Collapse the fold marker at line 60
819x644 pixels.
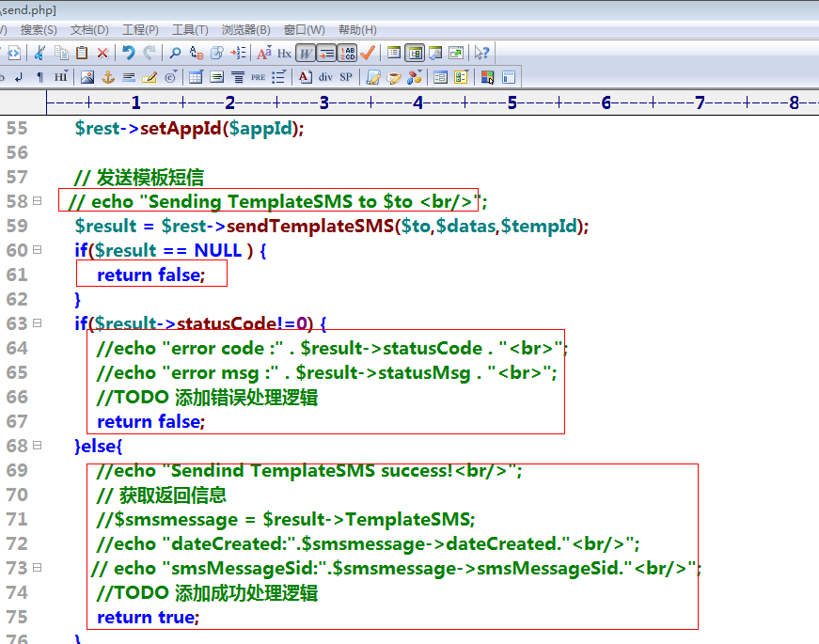click(x=37, y=250)
